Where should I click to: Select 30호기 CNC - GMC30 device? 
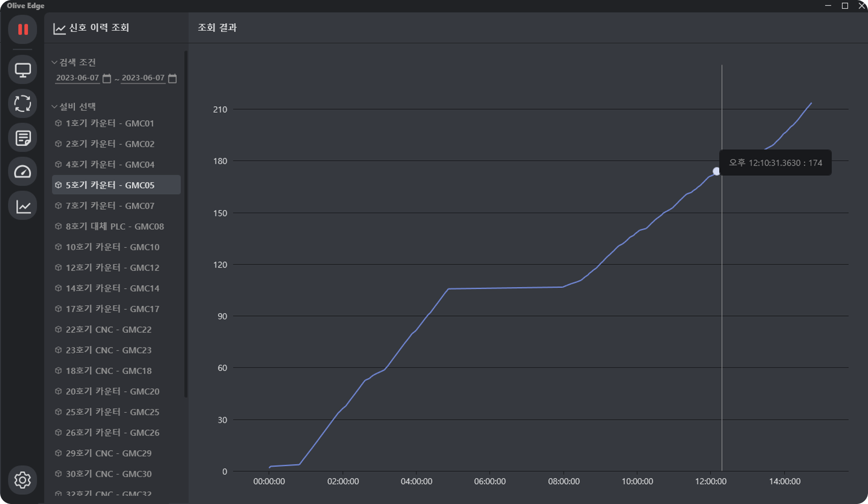(x=108, y=474)
